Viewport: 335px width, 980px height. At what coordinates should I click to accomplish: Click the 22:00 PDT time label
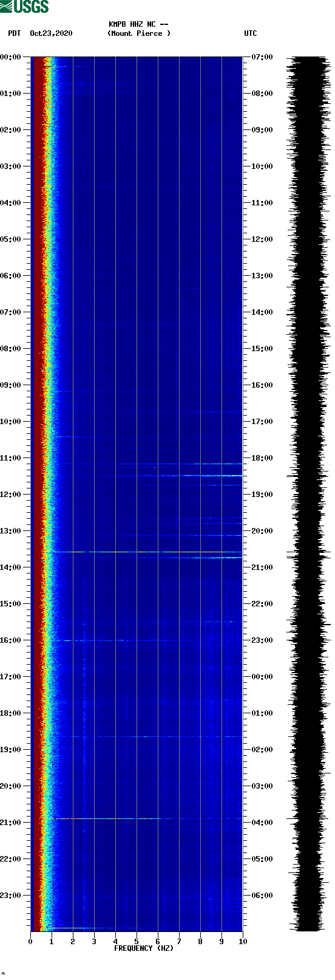[x=10, y=859]
